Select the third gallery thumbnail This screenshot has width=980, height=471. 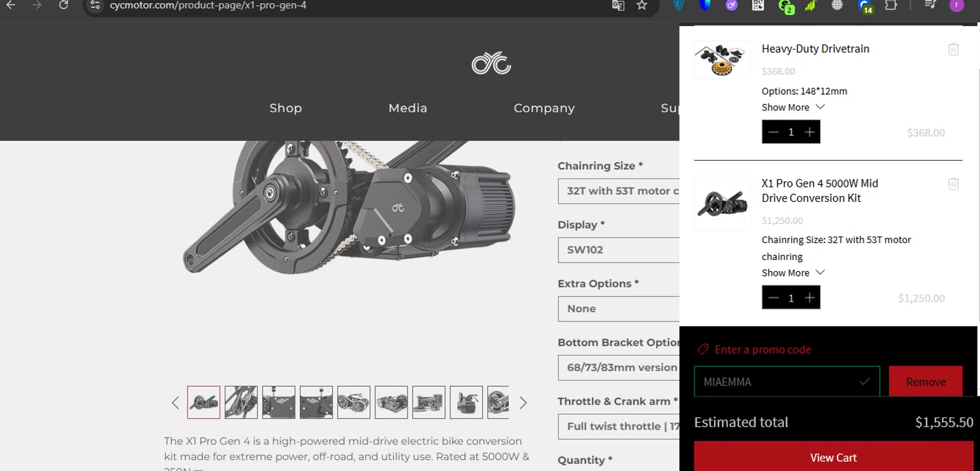pyautogui.click(x=278, y=402)
